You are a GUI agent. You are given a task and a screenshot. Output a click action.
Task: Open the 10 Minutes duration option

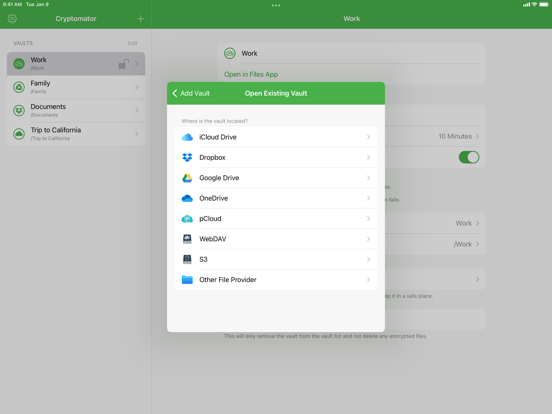458,136
